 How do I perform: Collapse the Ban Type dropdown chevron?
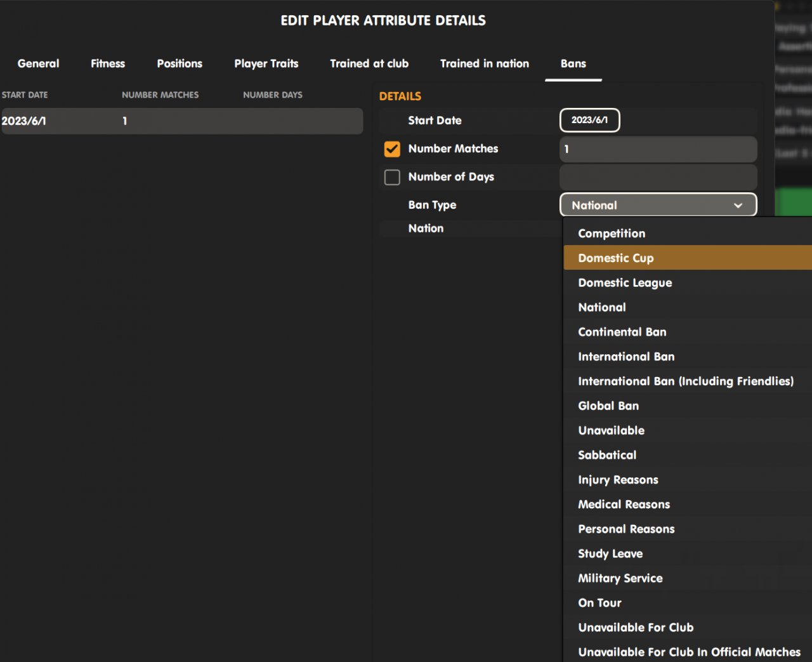[x=738, y=206]
